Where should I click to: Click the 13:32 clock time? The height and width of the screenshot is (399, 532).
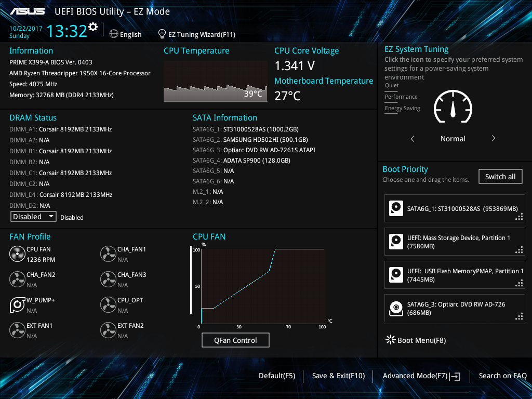click(67, 31)
